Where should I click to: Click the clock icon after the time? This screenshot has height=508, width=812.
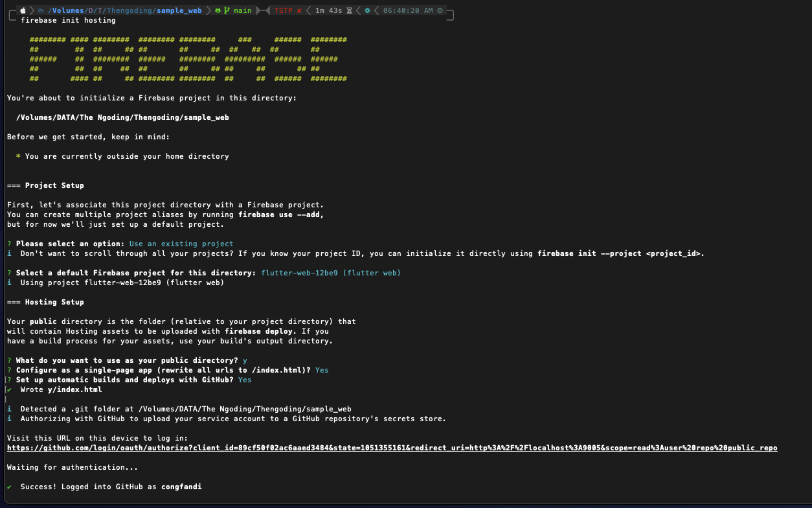[x=440, y=10]
